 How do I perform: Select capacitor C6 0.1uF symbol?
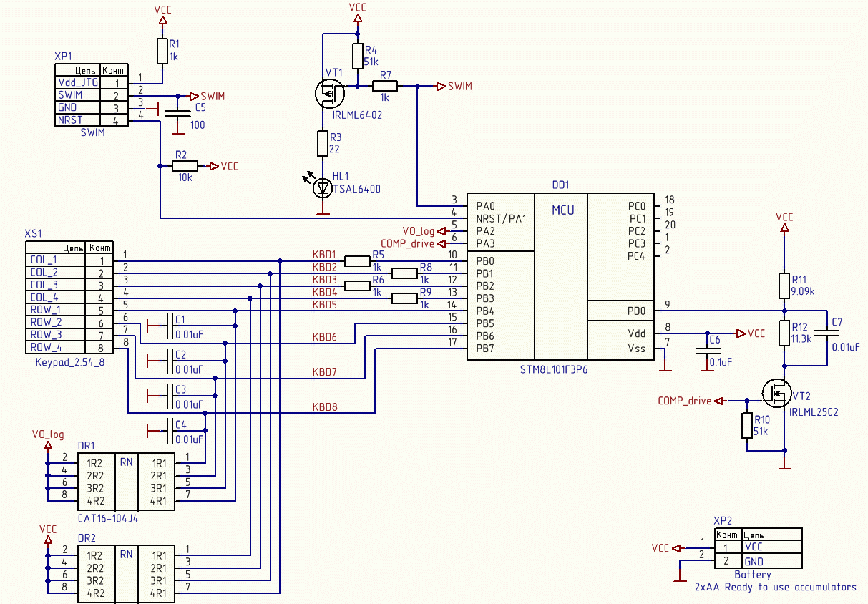click(708, 349)
